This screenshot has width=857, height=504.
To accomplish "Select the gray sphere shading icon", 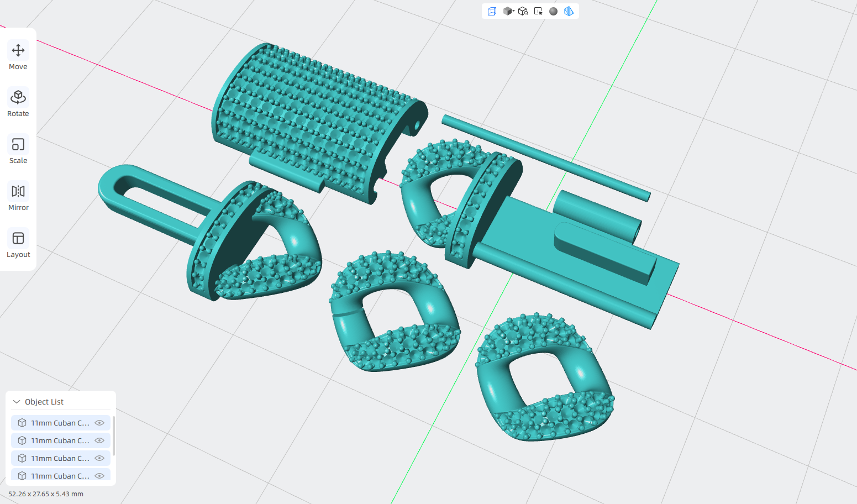I will [x=553, y=11].
